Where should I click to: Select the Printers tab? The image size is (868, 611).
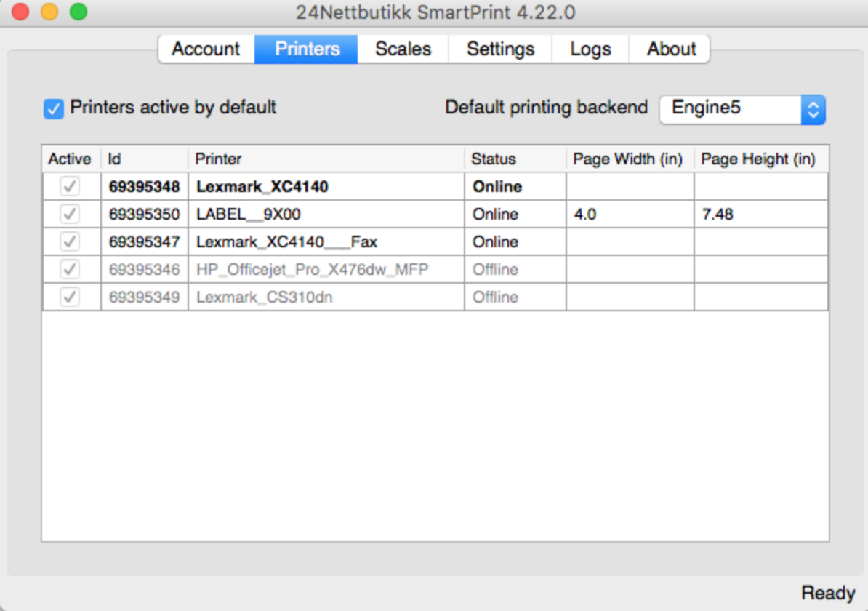click(x=307, y=49)
